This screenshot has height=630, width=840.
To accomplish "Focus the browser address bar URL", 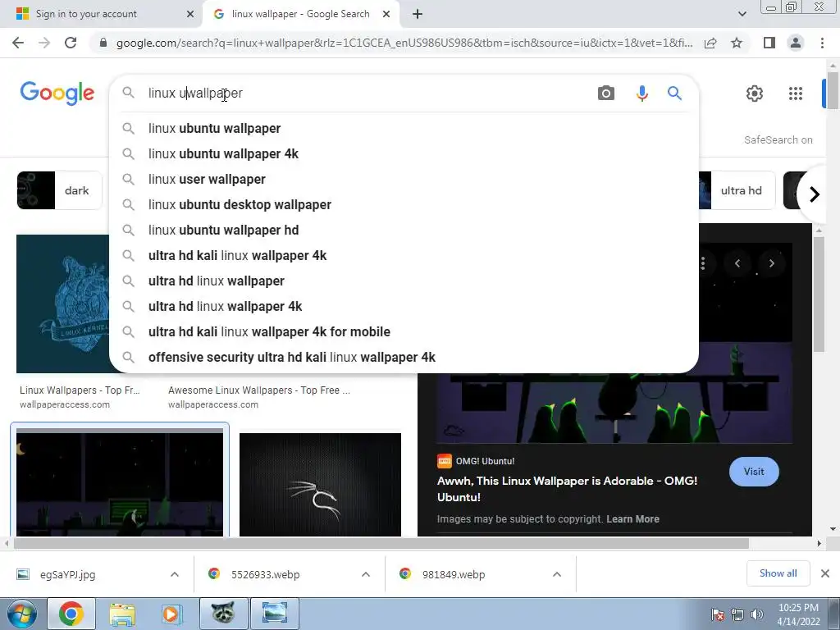I will [x=404, y=43].
